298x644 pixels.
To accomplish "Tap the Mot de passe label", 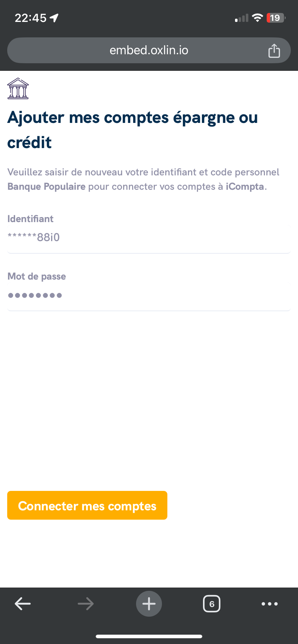I will [x=37, y=276].
